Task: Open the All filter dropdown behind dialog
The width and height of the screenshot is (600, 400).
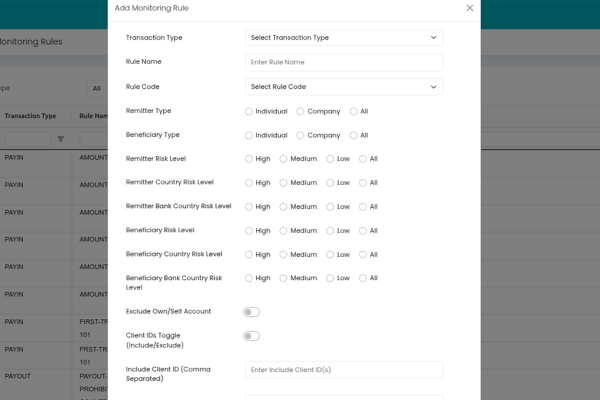Action: coord(96,88)
